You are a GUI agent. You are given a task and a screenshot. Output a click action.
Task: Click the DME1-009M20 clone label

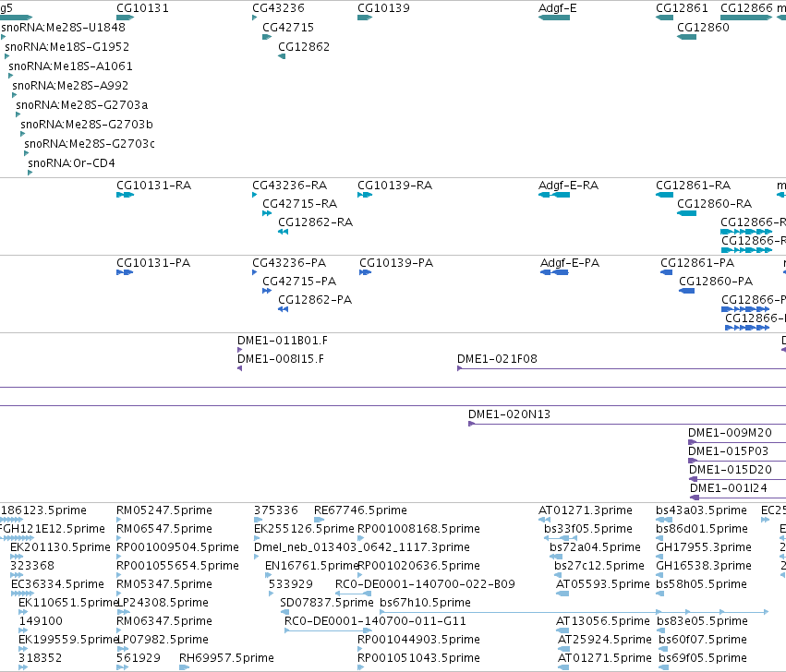730,433
